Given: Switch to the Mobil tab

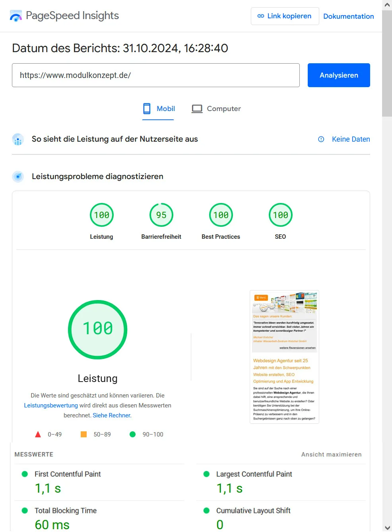Looking at the screenshot, I should pyautogui.click(x=165, y=109).
